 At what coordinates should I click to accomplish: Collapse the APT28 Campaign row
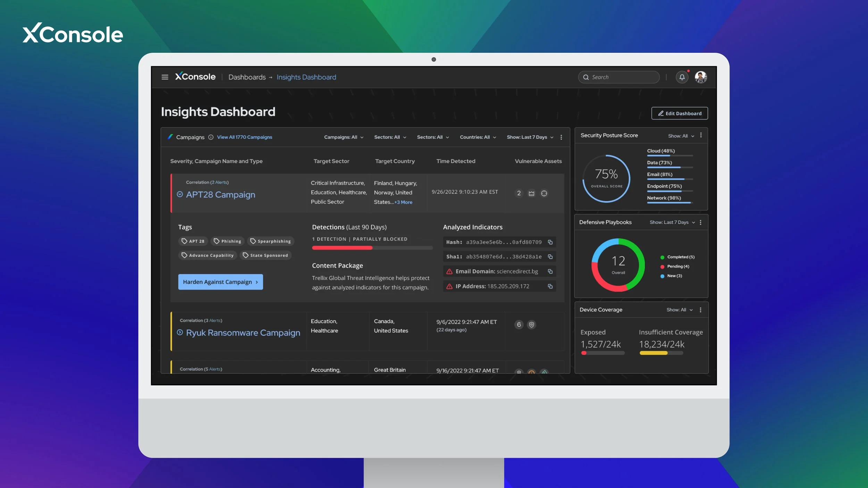[180, 194]
